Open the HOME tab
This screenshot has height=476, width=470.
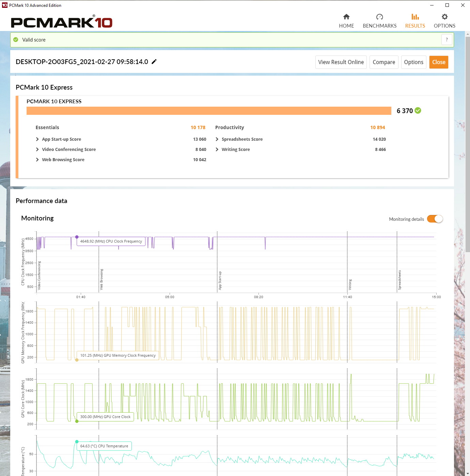[x=346, y=21]
